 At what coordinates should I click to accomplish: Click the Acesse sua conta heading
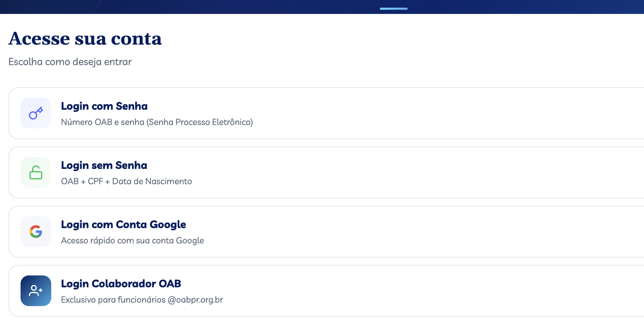pos(85,39)
